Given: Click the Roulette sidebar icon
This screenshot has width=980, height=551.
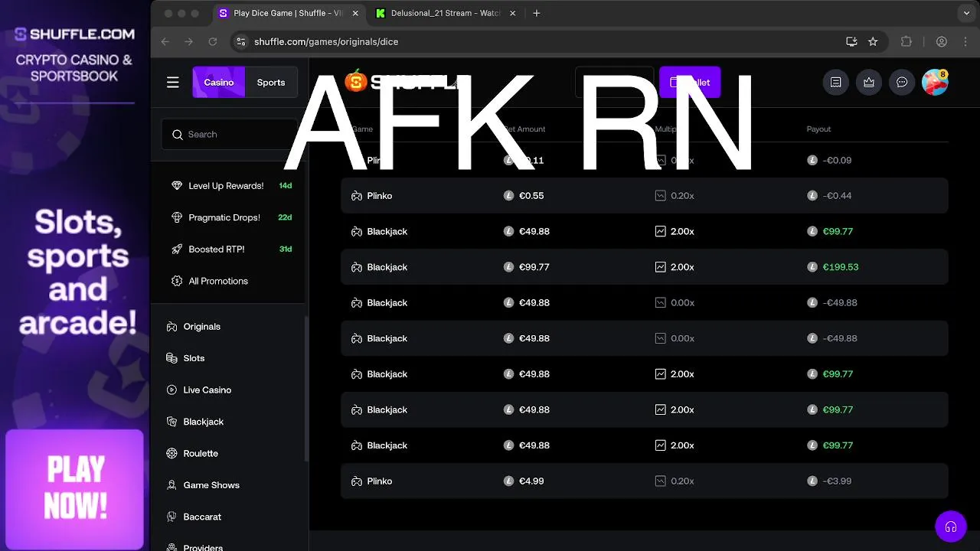Looking at the screenshot, I should click(172, 454).
